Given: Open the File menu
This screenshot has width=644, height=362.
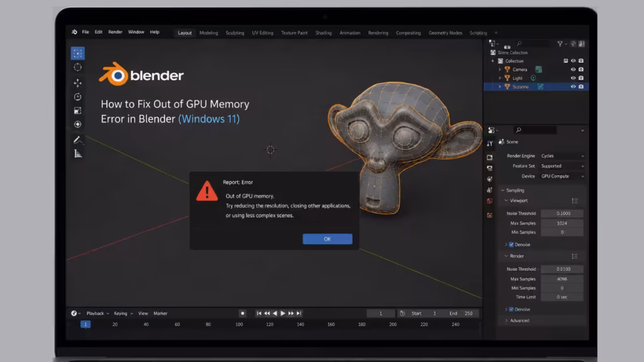Looking at the screenshot, I should pos(86,32).
